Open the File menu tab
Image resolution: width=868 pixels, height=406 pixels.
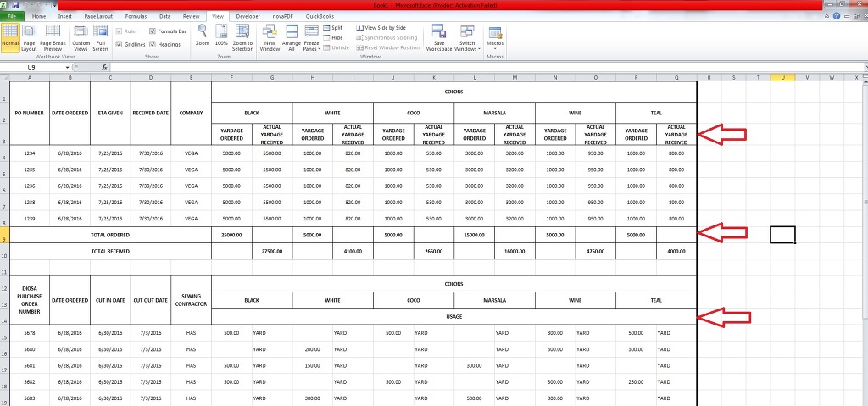click(x=13, y=16)
